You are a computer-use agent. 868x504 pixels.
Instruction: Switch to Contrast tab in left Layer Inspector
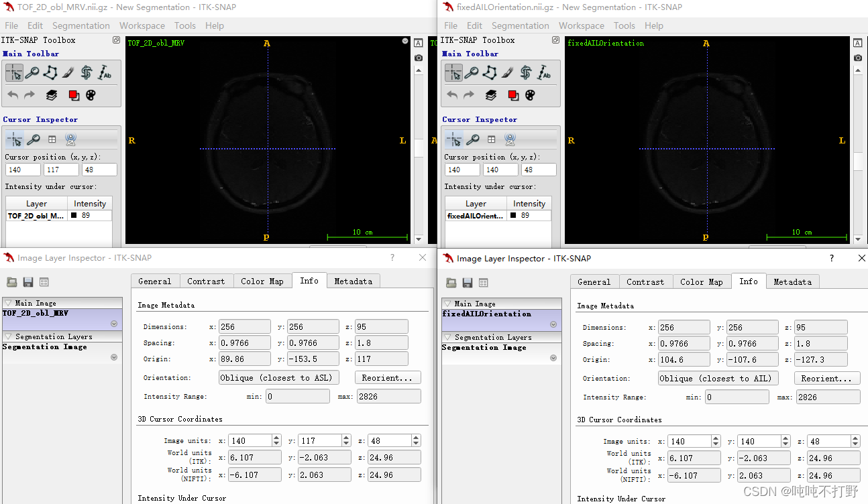(206, 281)
